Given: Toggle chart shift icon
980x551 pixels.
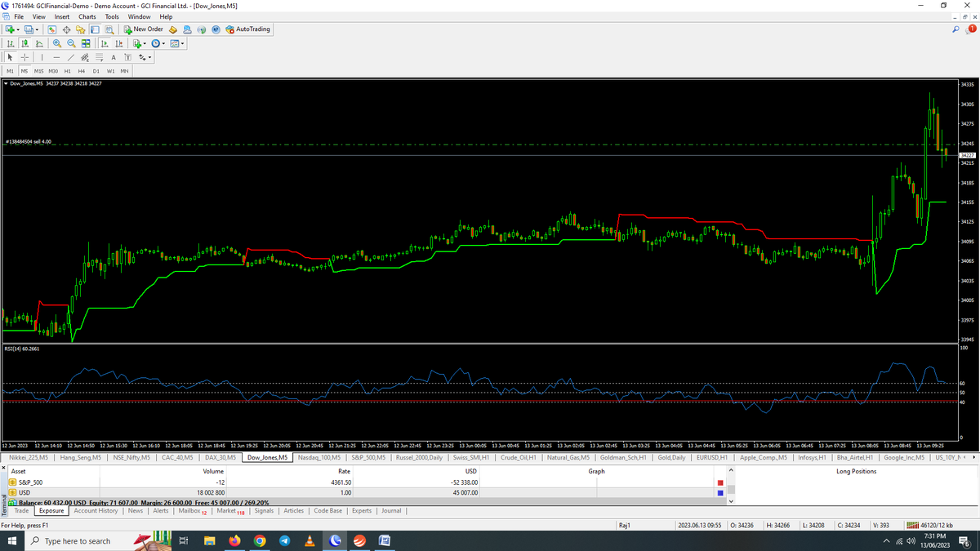Looking at the screenshot, I should click(x=118, y=43).
